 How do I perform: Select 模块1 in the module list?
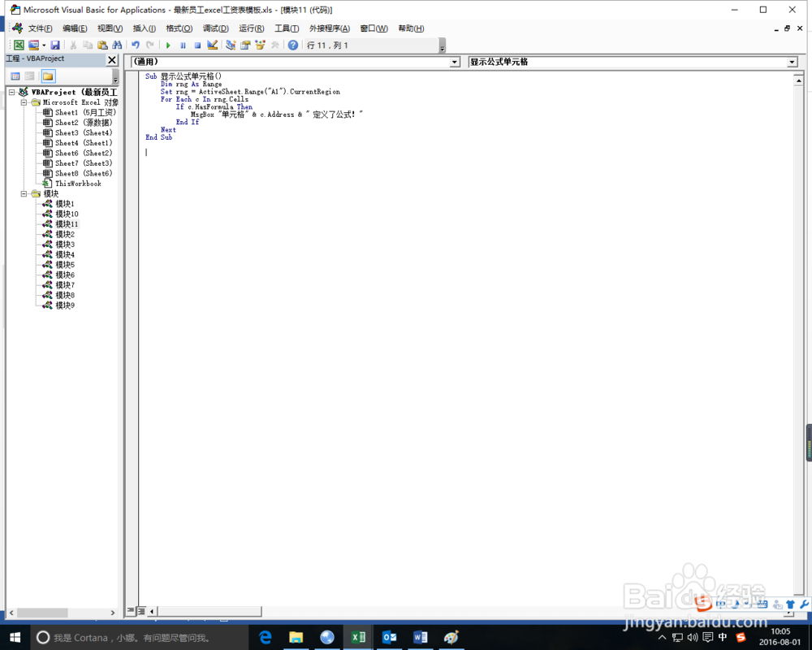58,204
